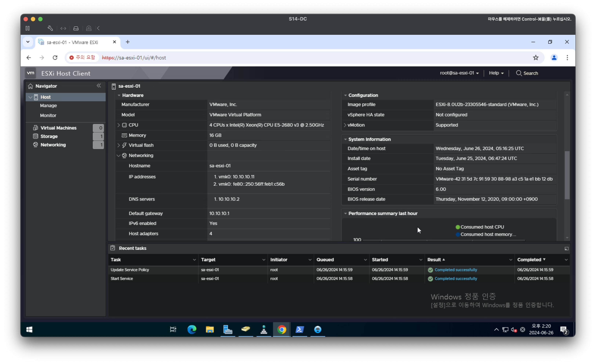Open the root@sa-esxi-01 user dropdown
The image size is (596, 364).
click(x=459, y=73)
